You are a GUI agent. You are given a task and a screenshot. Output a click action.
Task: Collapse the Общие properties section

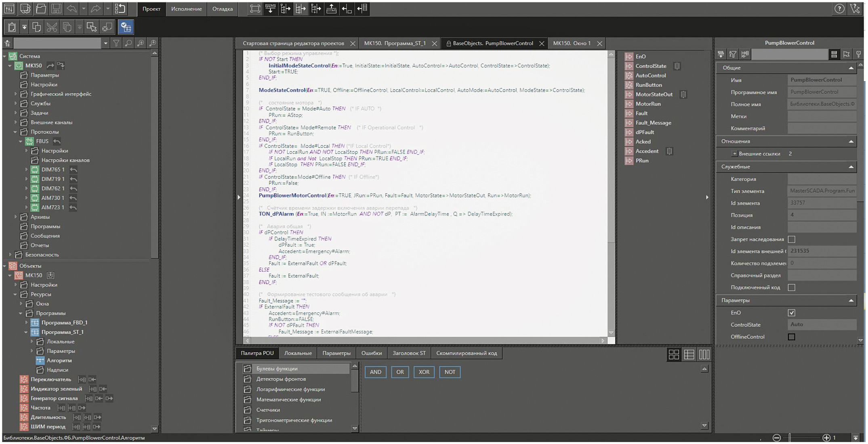click(x=851, y=68)
